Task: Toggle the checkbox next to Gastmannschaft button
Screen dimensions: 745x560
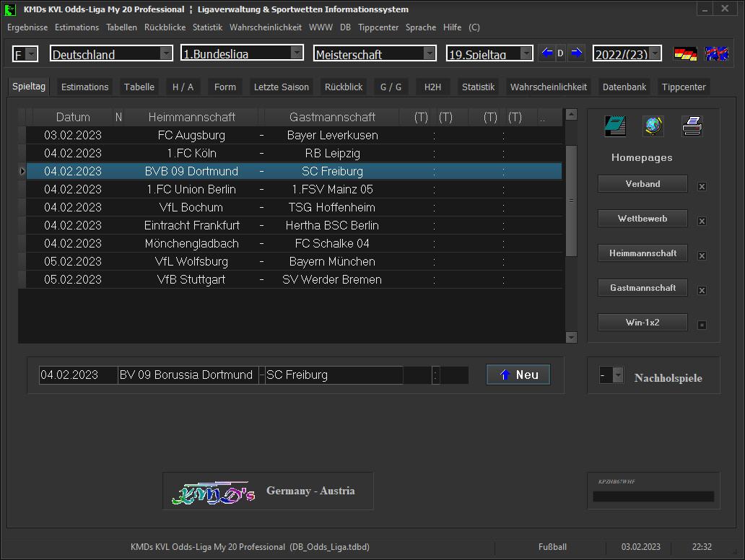Action: click(702, 291)
